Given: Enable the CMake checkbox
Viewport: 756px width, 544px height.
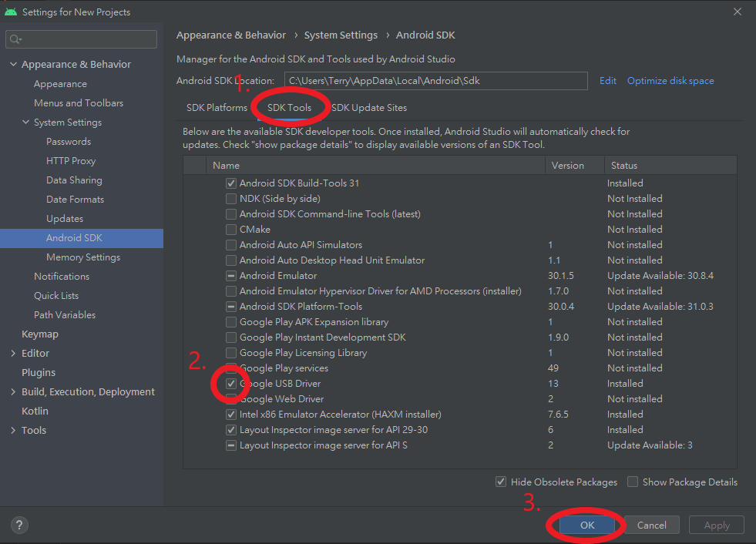Looking at the screenshot, I should coord(231,230).
